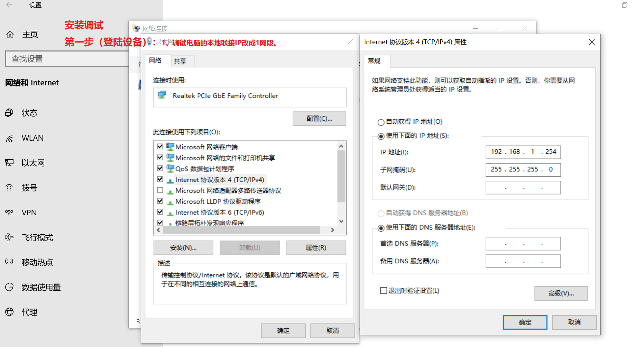644x347 pixels.
Task: Click 确定 in Ethernet properties dialog
Action: pyautogui.click(x=283, y=331)
